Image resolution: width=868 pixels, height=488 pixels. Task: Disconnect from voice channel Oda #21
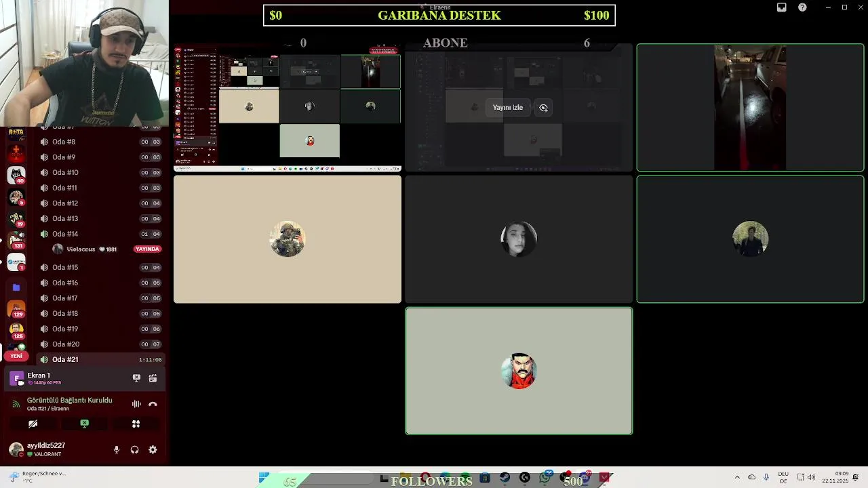coord(153,404)
